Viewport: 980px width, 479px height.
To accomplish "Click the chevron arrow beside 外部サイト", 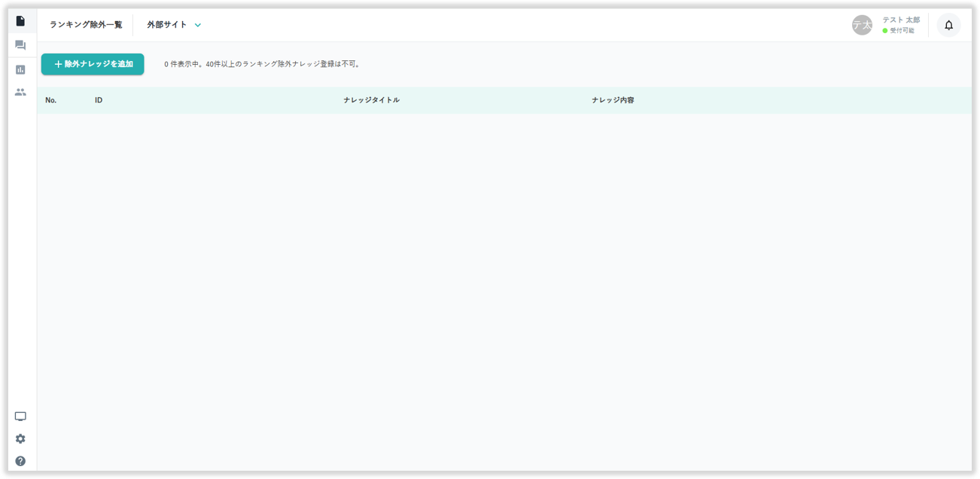I will [198, 25].
